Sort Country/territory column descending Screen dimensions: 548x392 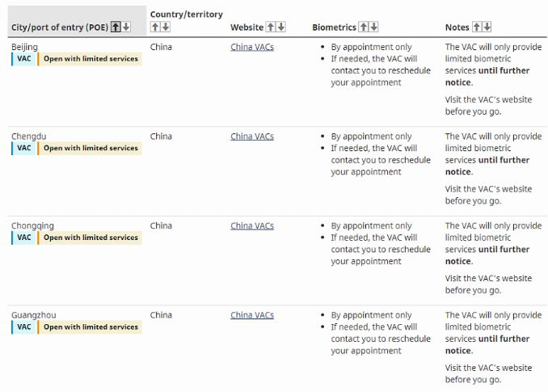click(x=165, y=27)
